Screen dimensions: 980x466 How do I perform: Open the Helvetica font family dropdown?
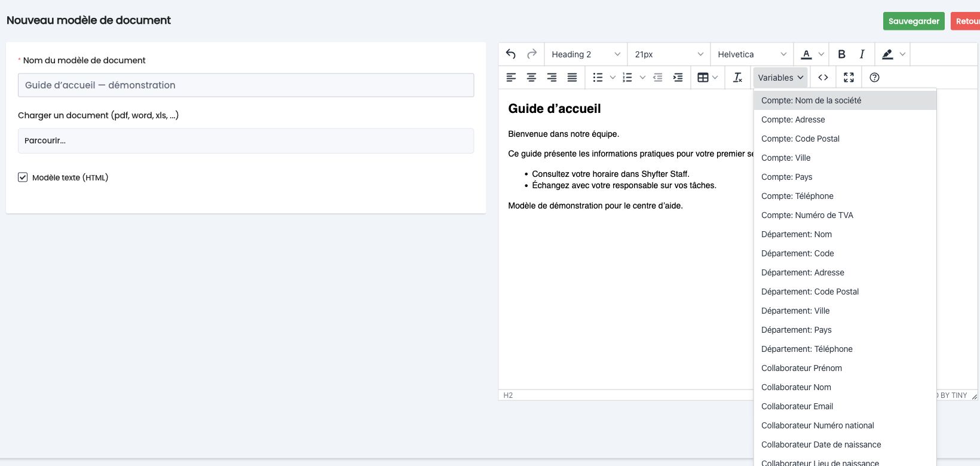click(x=752, y=54)
